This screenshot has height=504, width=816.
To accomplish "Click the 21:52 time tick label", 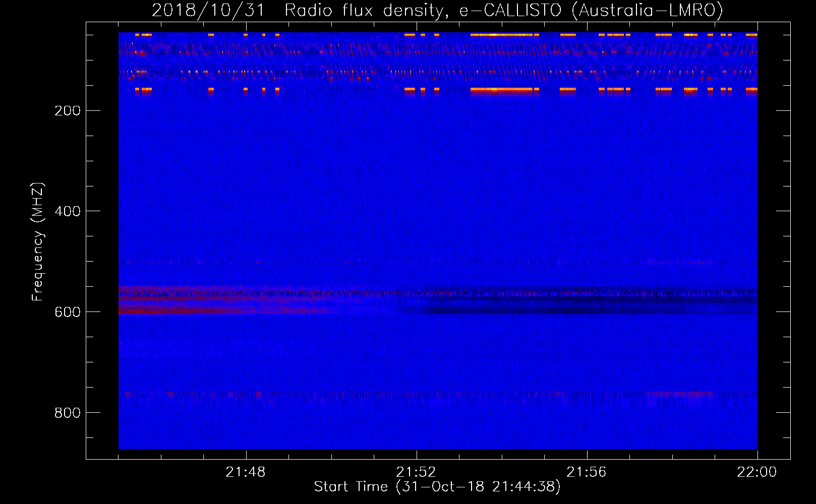I will pos(416,472).
